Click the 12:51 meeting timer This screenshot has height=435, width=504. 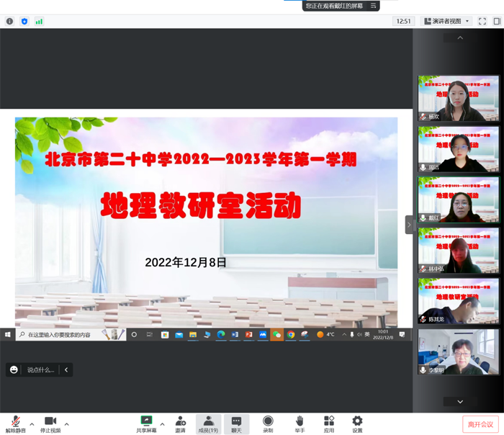[x=403, y=21]
